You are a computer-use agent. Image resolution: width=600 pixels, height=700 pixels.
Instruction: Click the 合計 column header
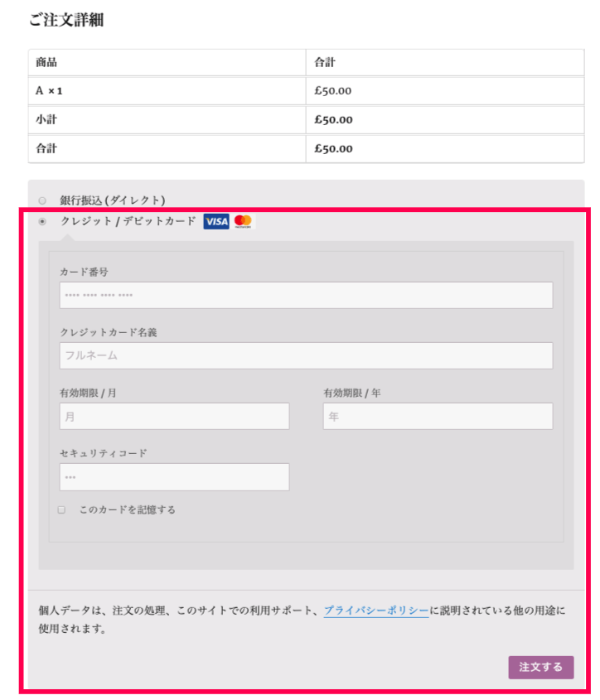pos(325,62)
